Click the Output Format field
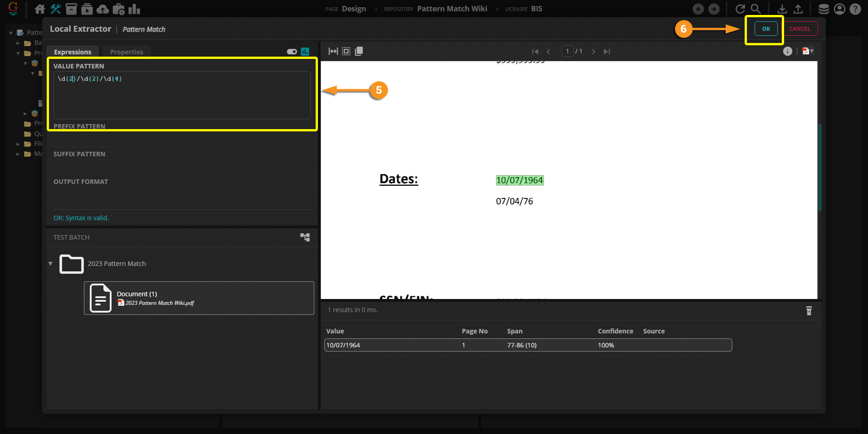868x434 pixels. pos(182,194)
